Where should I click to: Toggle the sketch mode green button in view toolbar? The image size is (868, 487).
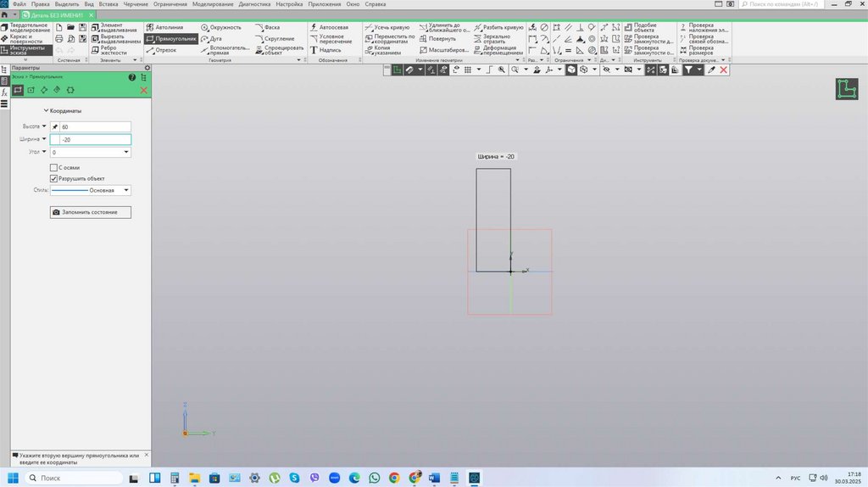(397, 70)
